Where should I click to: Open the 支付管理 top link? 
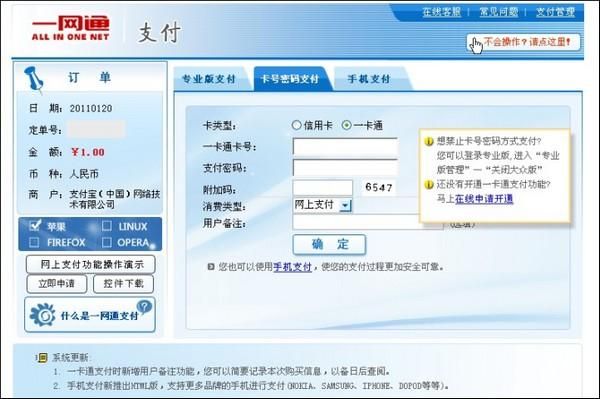(x=555, y=12)
